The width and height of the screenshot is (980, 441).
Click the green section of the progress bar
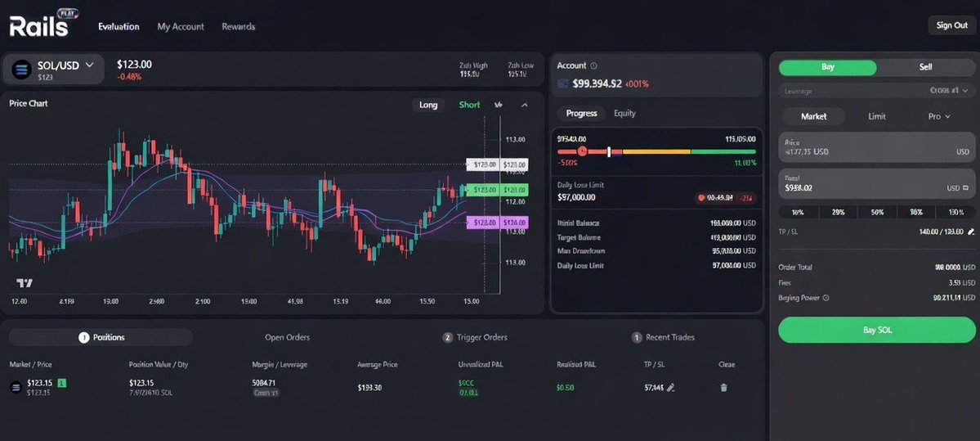723,151
